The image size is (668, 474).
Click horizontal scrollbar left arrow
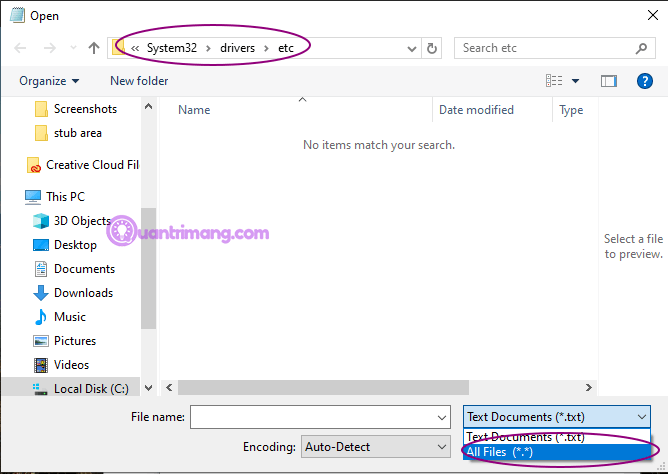(x=169, y=388)
